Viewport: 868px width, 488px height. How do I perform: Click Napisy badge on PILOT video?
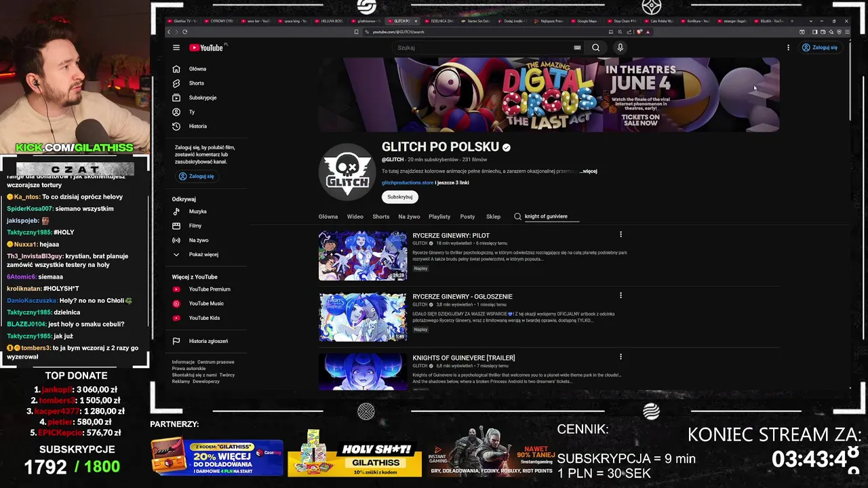point(420,268)
